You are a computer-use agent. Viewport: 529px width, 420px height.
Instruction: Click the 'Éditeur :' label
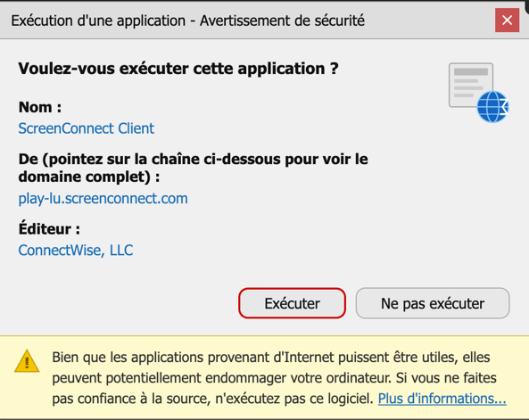tap(49, 228)
